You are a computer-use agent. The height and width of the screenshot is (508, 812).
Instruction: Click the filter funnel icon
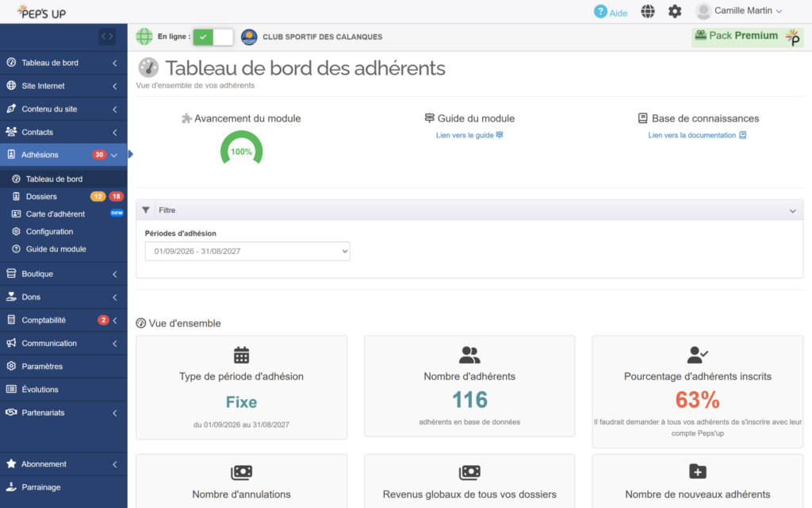146,210
